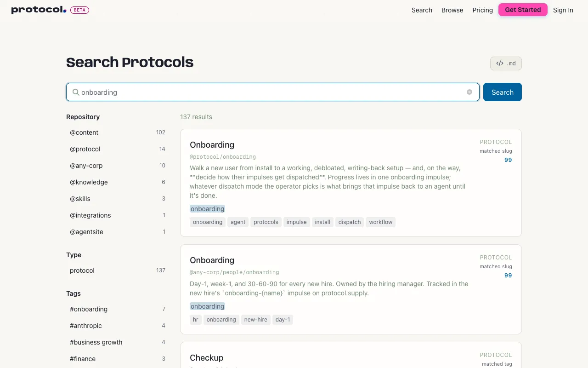Click the impulse tag chip
The image size is (588, 368).
click(296, 222)
